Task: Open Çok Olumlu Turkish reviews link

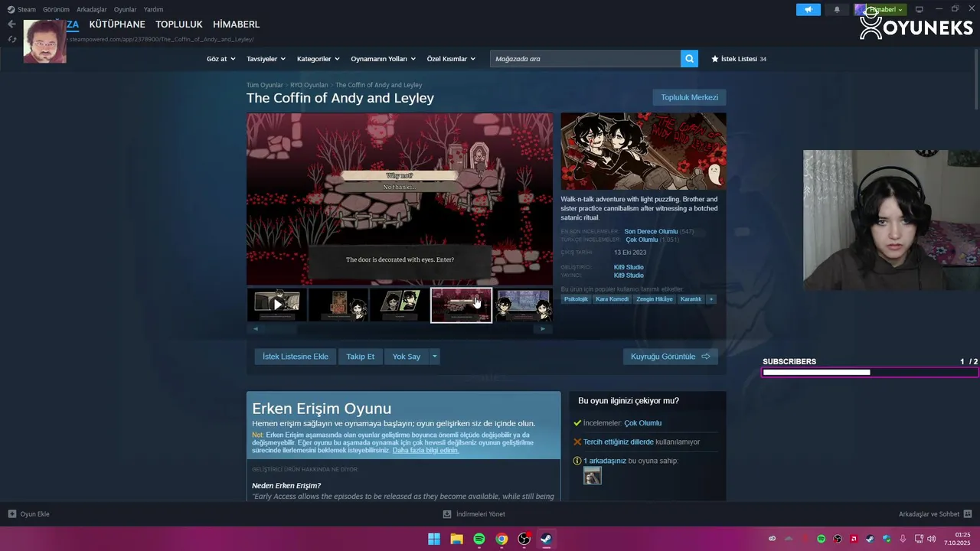Action: pyautogui.click(x=642, y=240)
